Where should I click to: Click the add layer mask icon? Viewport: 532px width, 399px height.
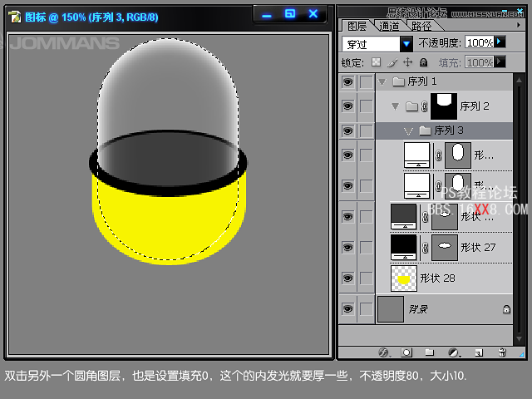click(x=407, y=352)
